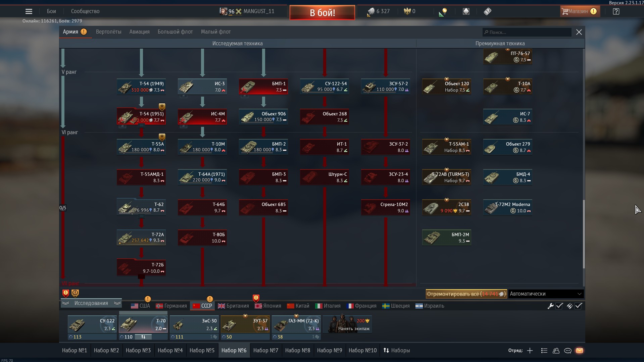644x362 pixels.
Task: Open the help question mark icon
Action: click(x=616, y=11)
